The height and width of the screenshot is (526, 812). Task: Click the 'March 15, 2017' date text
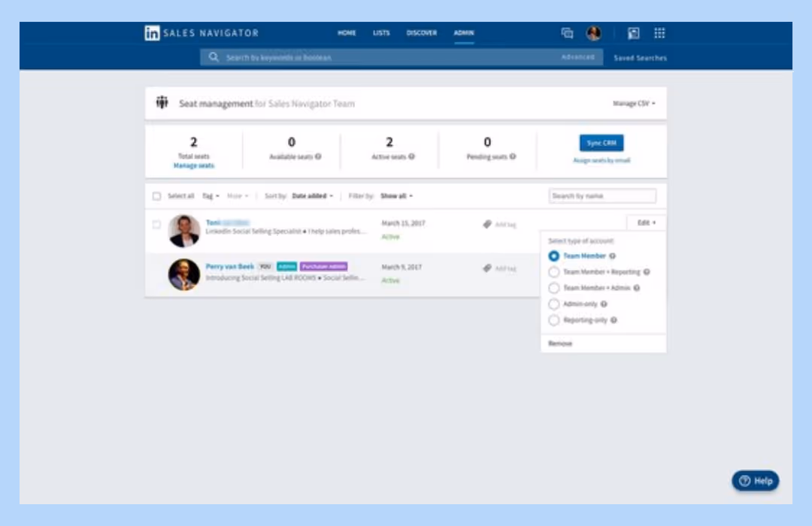pos(404,223)
